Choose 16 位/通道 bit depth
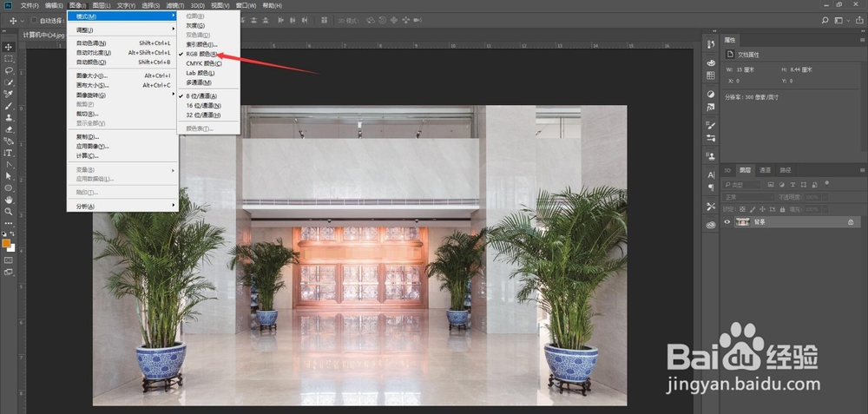The image size is (868, 414). pyautogui.click(x=204, y=106)
